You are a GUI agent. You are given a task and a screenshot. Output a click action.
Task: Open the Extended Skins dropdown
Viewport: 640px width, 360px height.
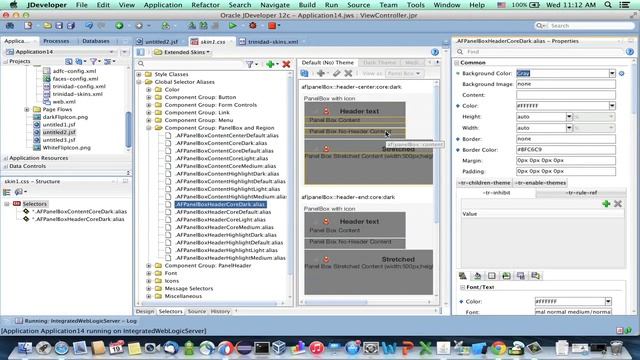pos(182,52)
